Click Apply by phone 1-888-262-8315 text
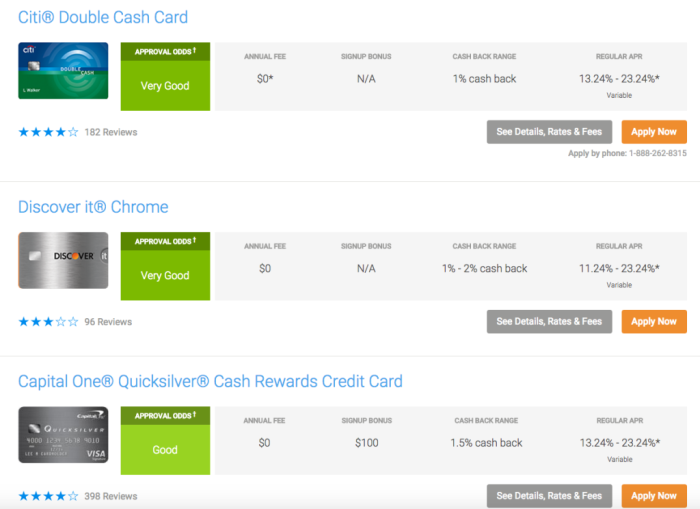 pyautogui.click(x=627, y=153)
